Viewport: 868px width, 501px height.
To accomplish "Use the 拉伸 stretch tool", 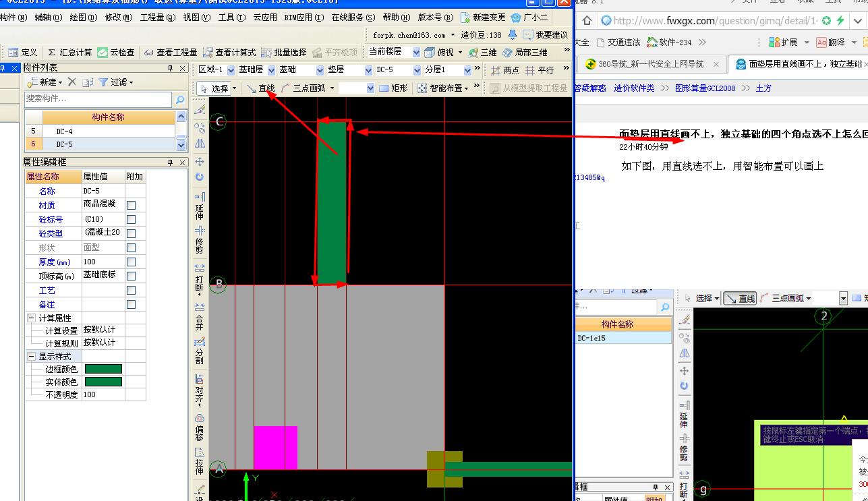I will click(x=200, y=462).
